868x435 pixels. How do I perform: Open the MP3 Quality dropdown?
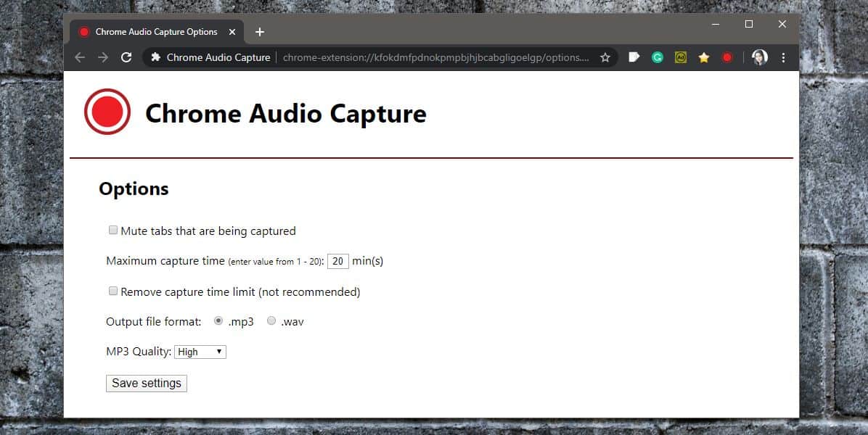tap(200, 352)
